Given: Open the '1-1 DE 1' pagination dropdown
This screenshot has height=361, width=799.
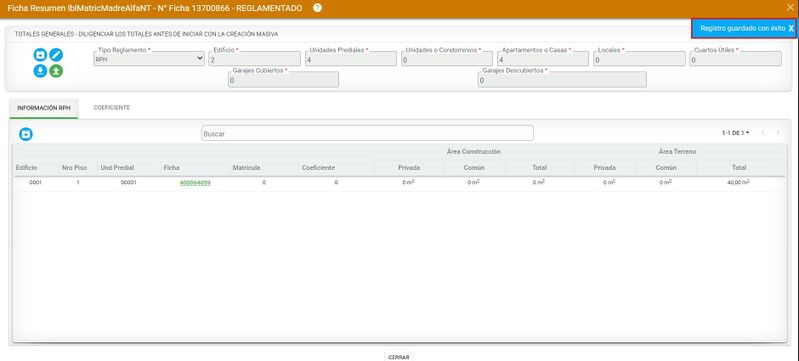Looking at the screenshot, I should click(x=735, y=133).
